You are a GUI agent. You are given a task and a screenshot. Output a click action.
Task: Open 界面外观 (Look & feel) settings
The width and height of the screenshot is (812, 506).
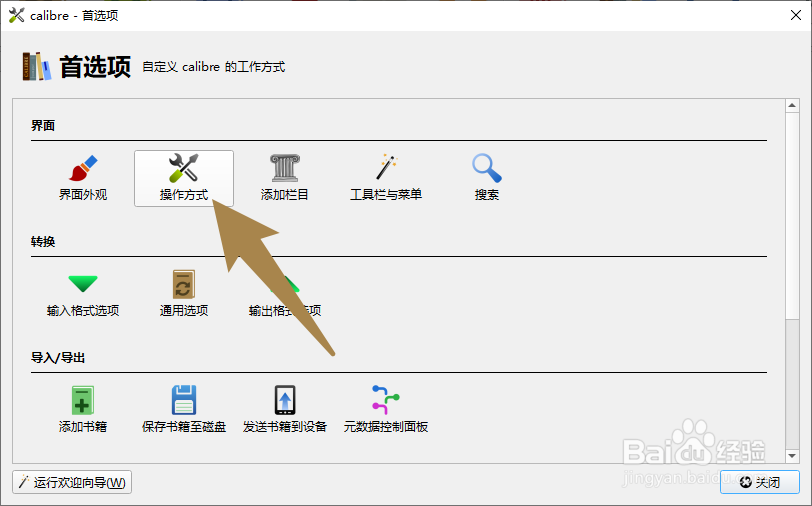click(x=83, y=178)
